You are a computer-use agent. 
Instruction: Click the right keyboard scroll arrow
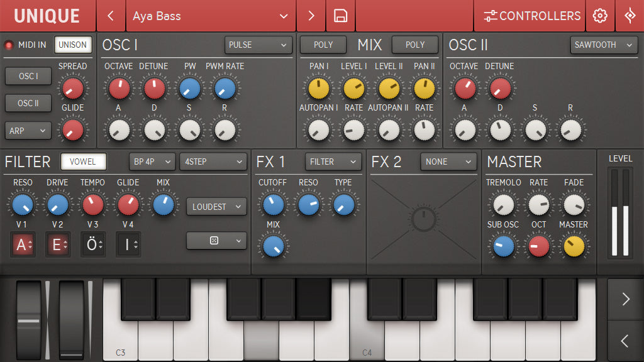click(x=625, y=300)
